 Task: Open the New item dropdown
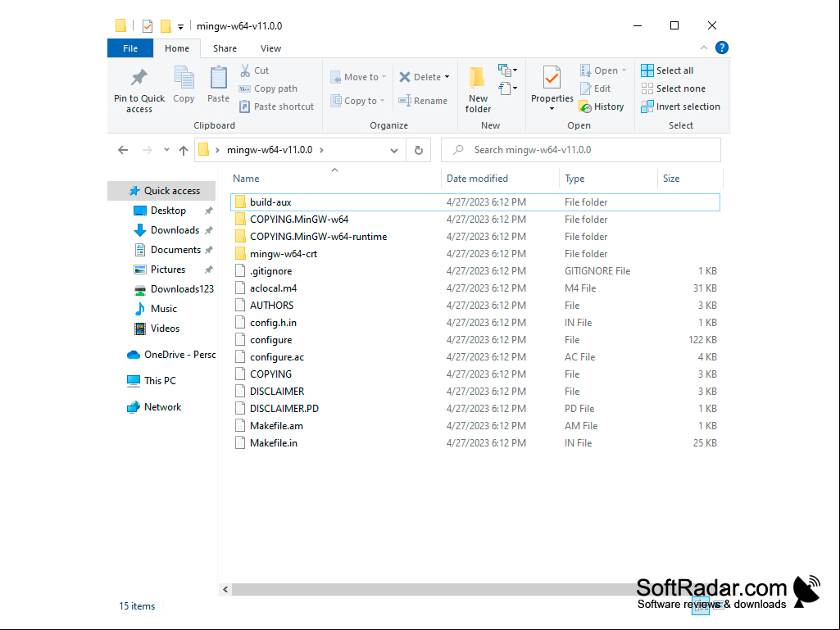(507, 70)
